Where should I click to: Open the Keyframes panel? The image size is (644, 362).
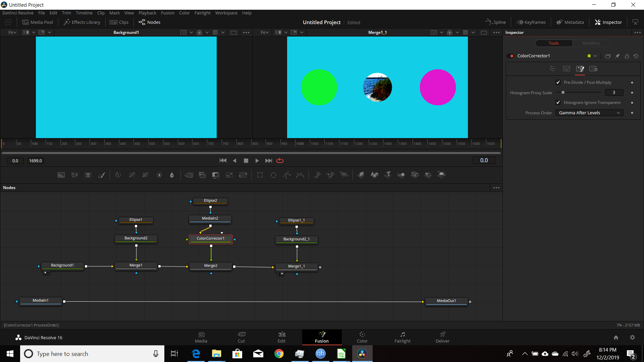(x=531, y=22)
